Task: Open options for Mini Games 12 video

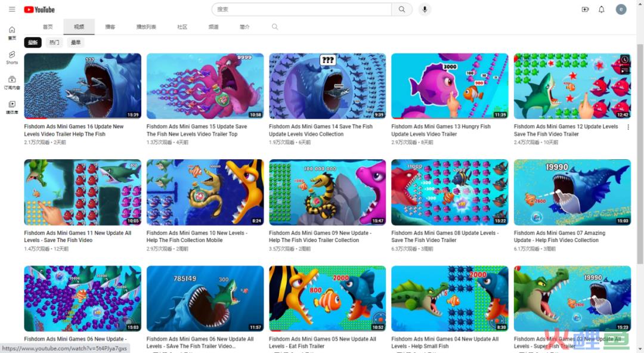Action: click(628, 127)
